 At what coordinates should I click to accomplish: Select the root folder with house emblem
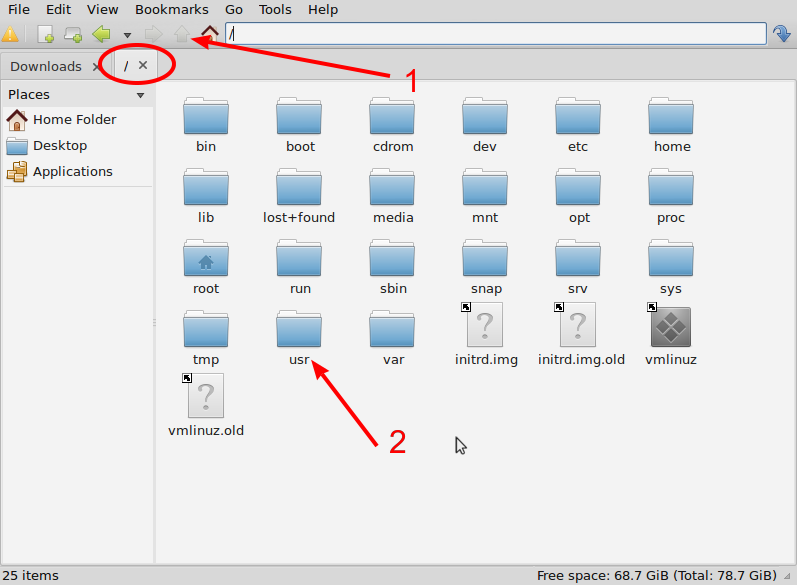206,259
